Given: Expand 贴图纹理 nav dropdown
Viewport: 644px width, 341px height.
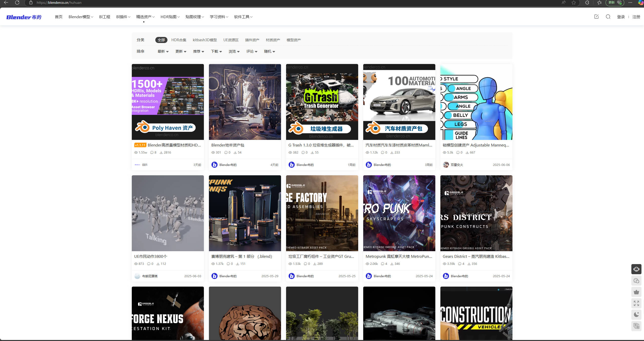Looking at the screenshot, I should [x=195, y=17].
